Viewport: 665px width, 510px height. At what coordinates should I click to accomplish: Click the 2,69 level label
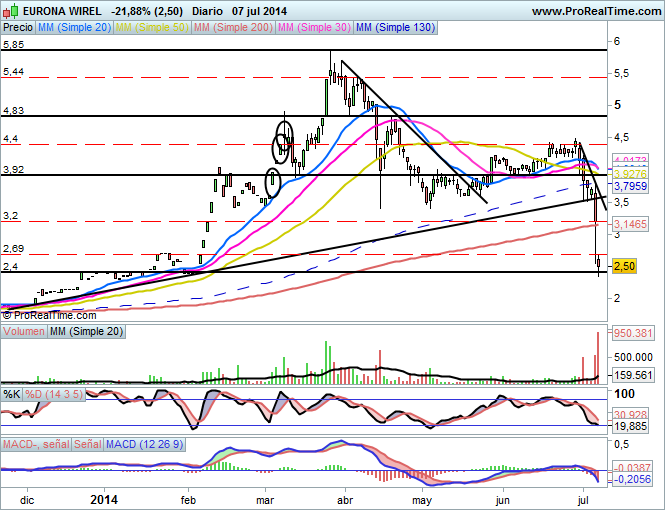click(x=14, y=248)
